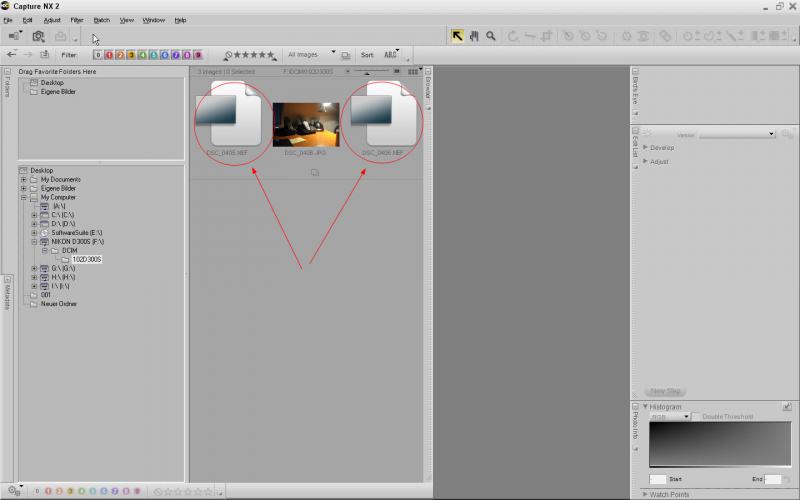Select the Straighten tool
Screen dimensions: 800x500
(530, 36)
